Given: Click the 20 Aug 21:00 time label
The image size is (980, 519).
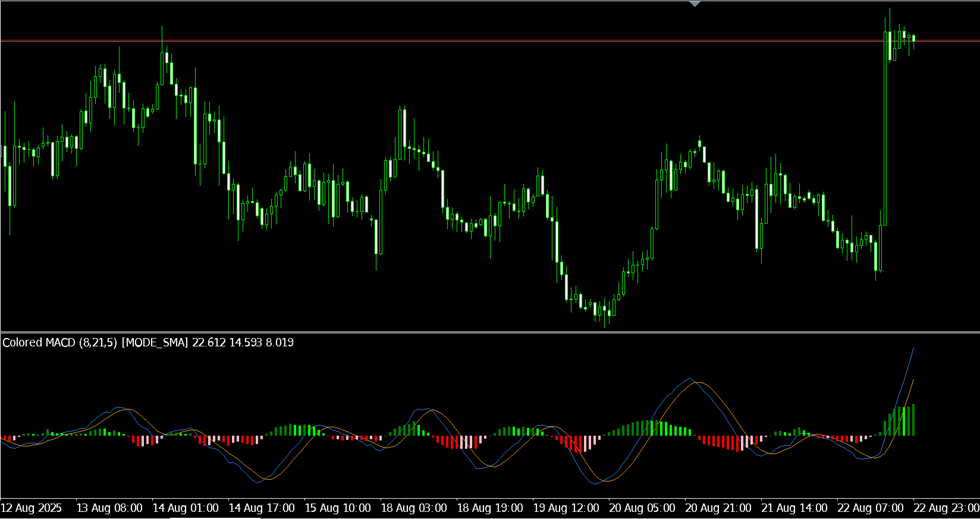Looking at the screenshot, I should 718,508.
